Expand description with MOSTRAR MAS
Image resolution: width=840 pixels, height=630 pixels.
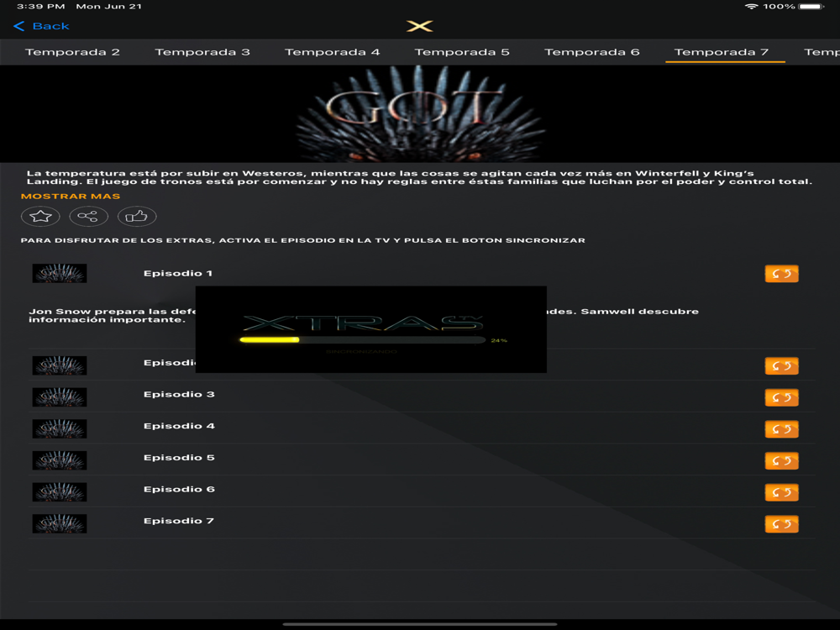71,196
